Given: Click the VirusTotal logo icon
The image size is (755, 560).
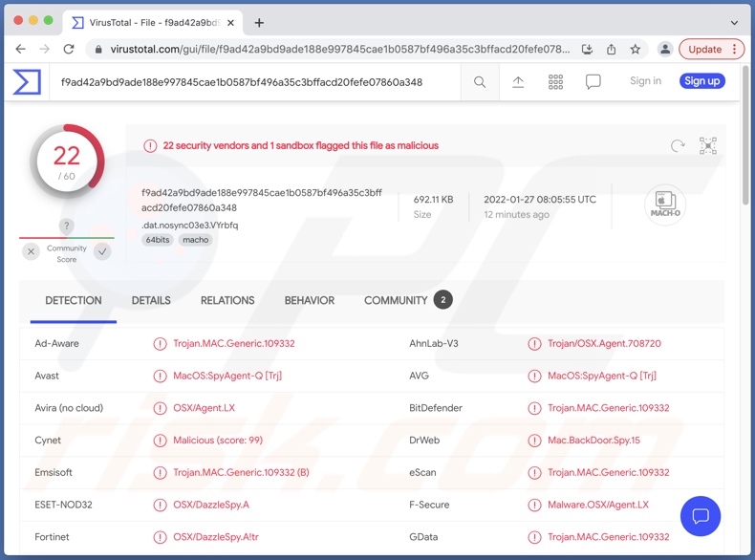Looking at the screenshot, I should 27,82.
